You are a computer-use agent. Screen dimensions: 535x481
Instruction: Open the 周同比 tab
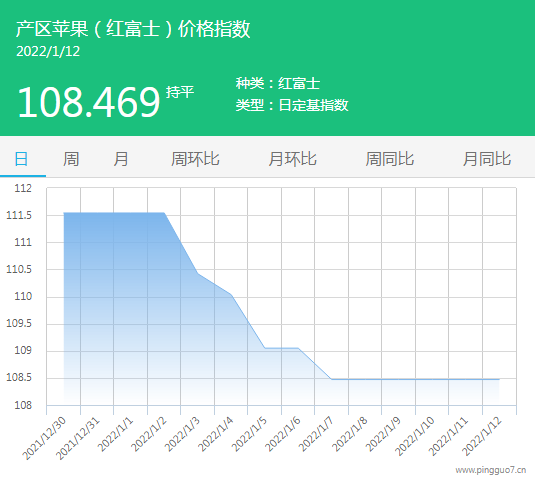390,159
